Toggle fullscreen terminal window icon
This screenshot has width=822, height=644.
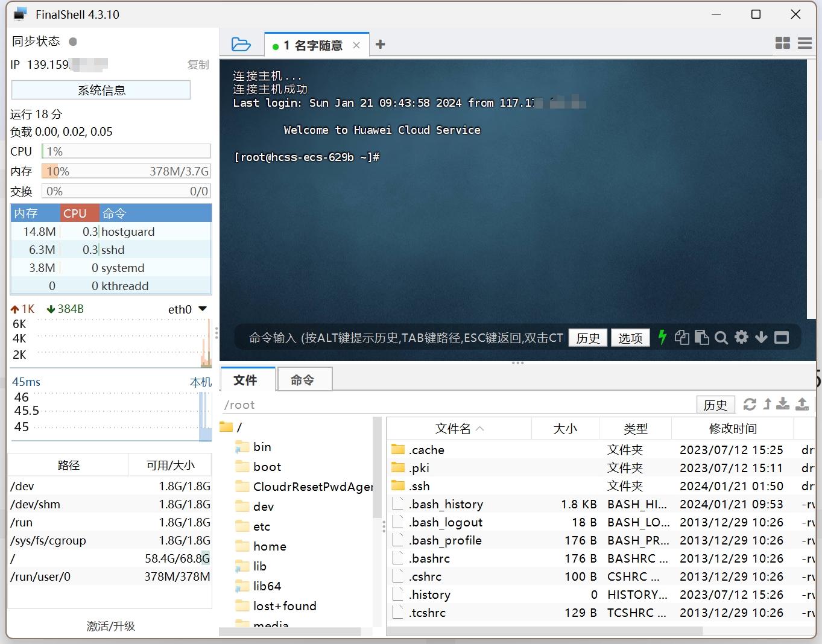(782, 338)
